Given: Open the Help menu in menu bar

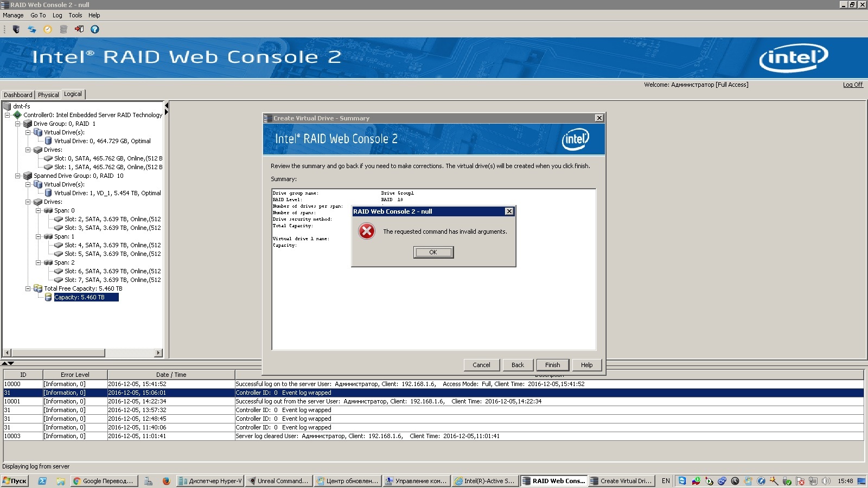Looking at the screenshot, I should [x=94, y=15].
